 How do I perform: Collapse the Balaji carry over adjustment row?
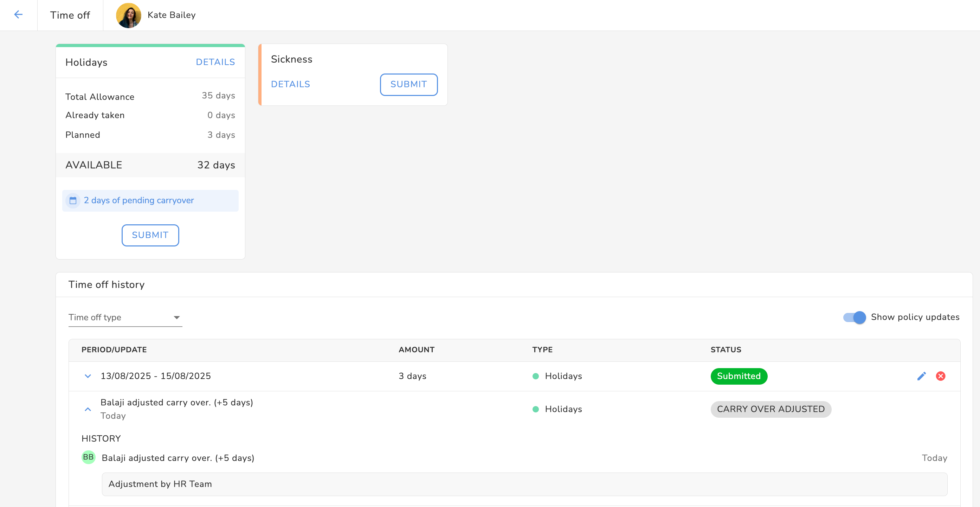pyautogui.click(x=88, y=409)
